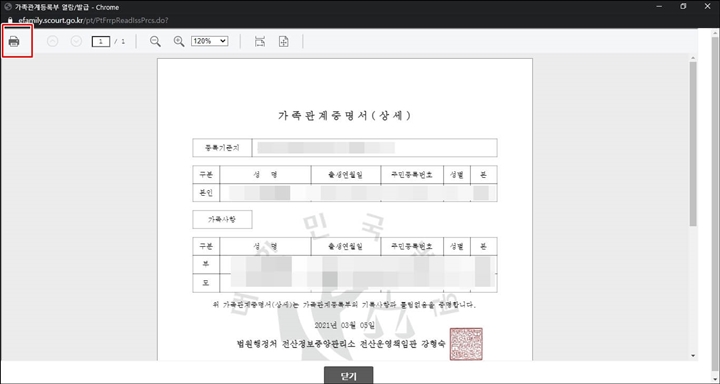Click the 가족사항 label box
720x384 pixels.
222,220
